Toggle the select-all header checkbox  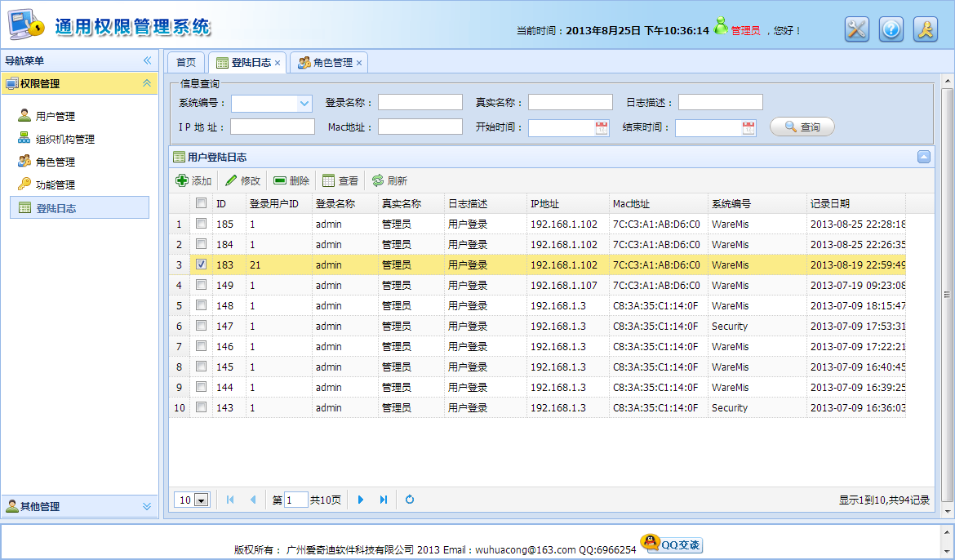[x=201, y=203]
